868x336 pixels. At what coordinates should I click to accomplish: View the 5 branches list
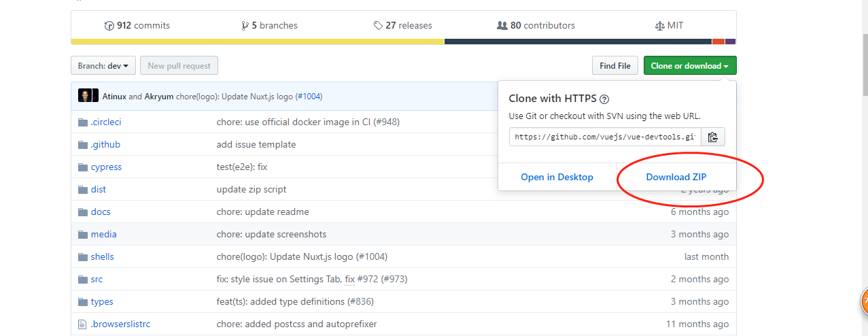[x=269, y=26]
